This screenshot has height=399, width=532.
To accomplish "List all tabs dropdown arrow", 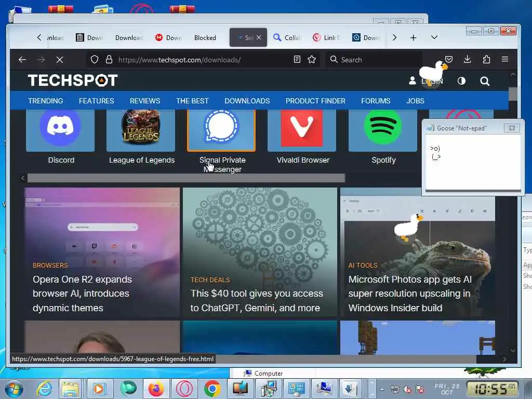I will pos(434,37).
